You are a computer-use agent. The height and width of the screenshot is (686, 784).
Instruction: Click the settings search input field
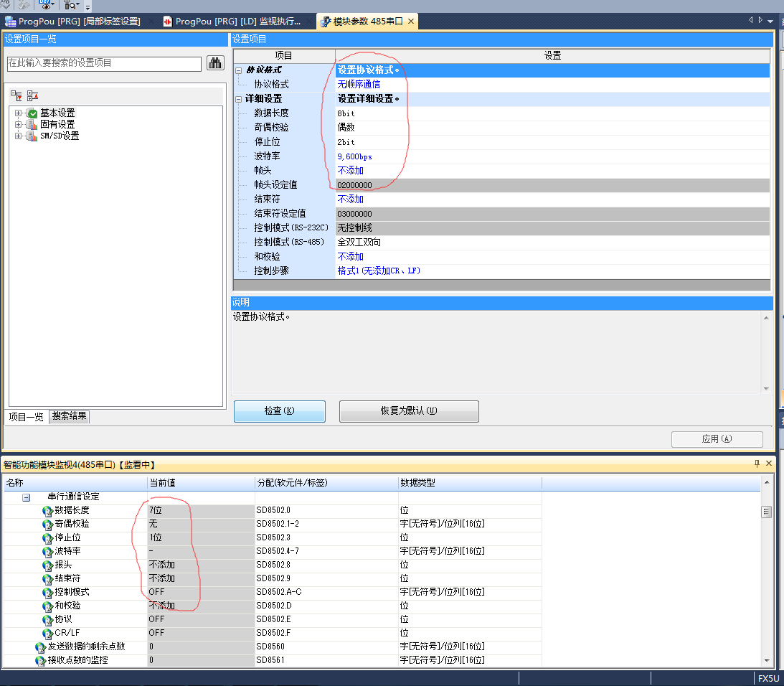(104, 63)
